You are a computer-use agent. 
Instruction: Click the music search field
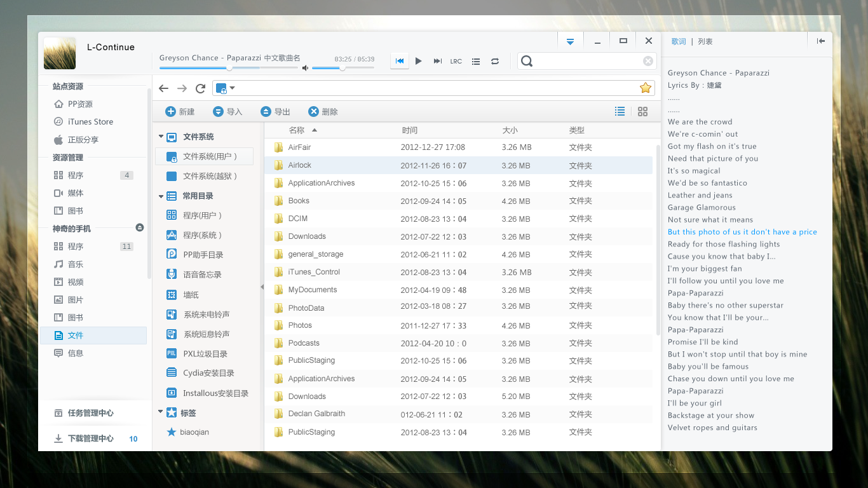(587, 61)
